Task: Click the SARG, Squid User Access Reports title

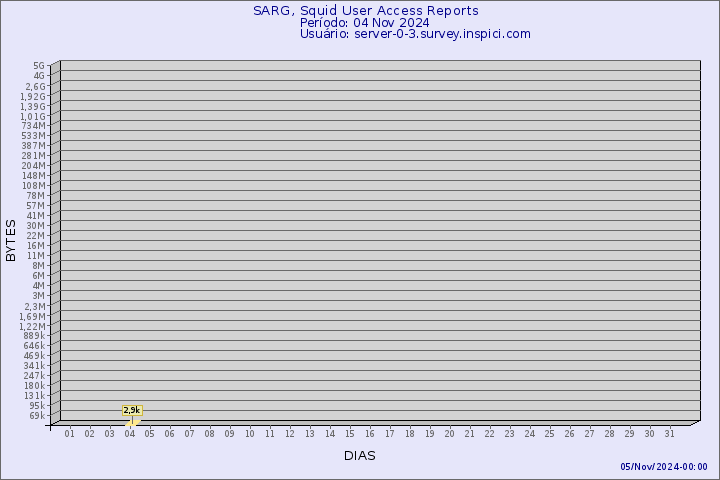Action: point(366,11)
